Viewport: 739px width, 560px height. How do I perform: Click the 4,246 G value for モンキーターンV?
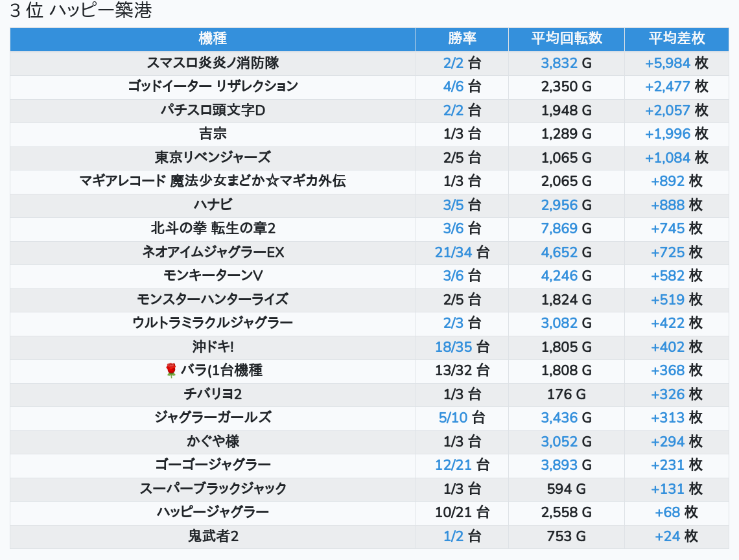[559, 275]
